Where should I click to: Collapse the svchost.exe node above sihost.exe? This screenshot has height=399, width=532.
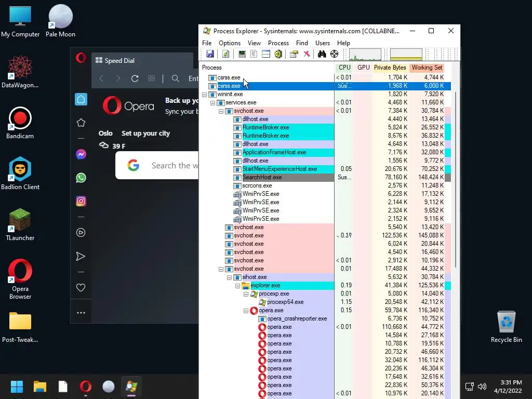click(221, 269)
